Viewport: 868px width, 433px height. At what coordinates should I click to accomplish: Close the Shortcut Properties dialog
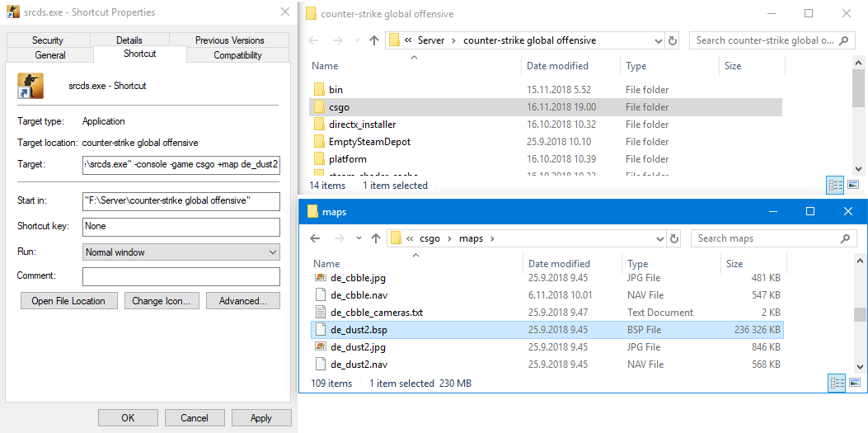pyautogui.click(x=284, y=12)
